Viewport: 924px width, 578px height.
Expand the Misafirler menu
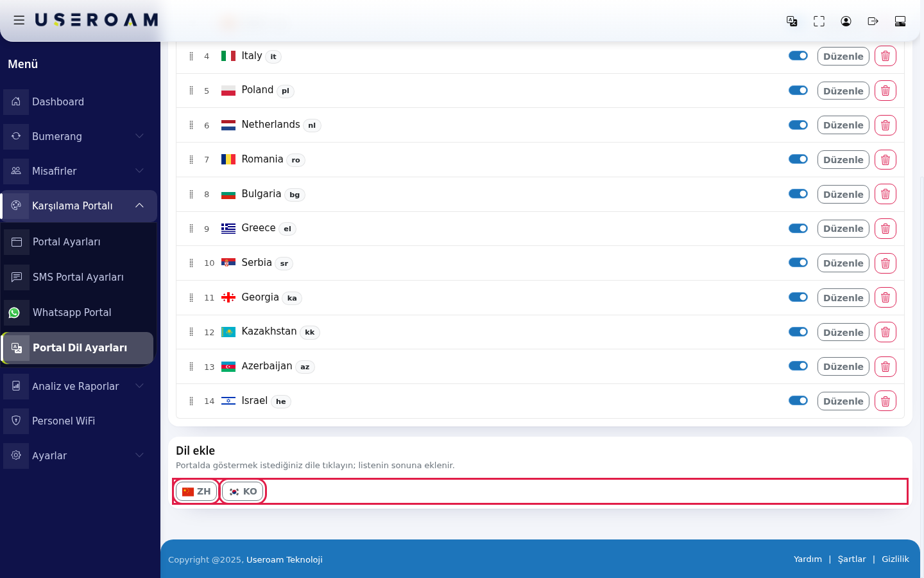point(78,171)
